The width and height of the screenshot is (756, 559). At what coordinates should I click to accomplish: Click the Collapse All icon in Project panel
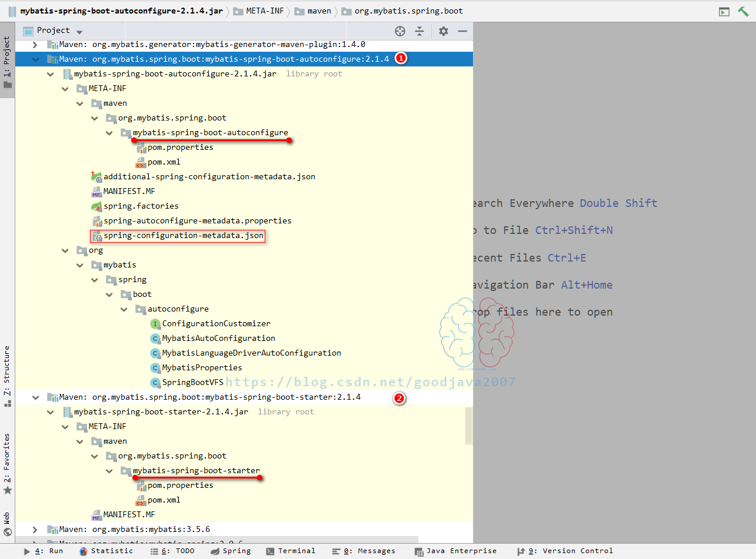(x=419, y=31)
